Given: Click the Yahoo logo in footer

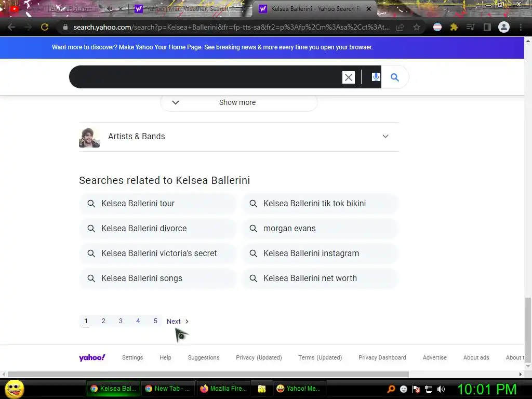Looking at the screenshot, I should pos(92,357).
